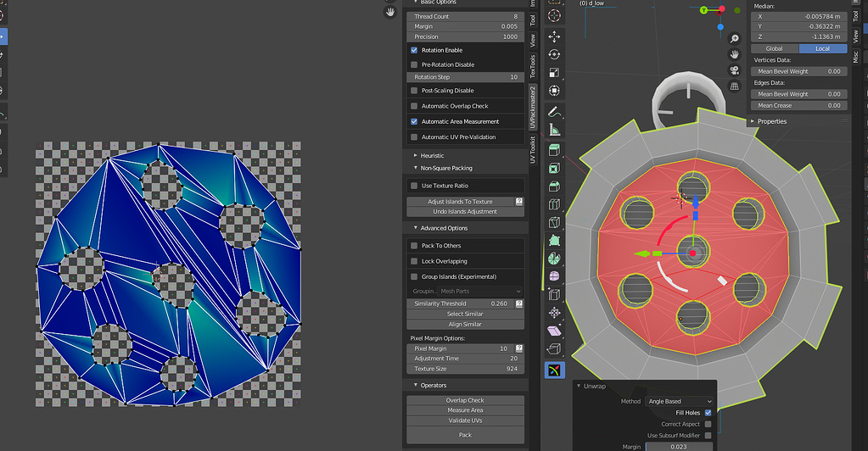868x451 pixels.
Task: Click the Measure Area button
Action: click(466, 410)
